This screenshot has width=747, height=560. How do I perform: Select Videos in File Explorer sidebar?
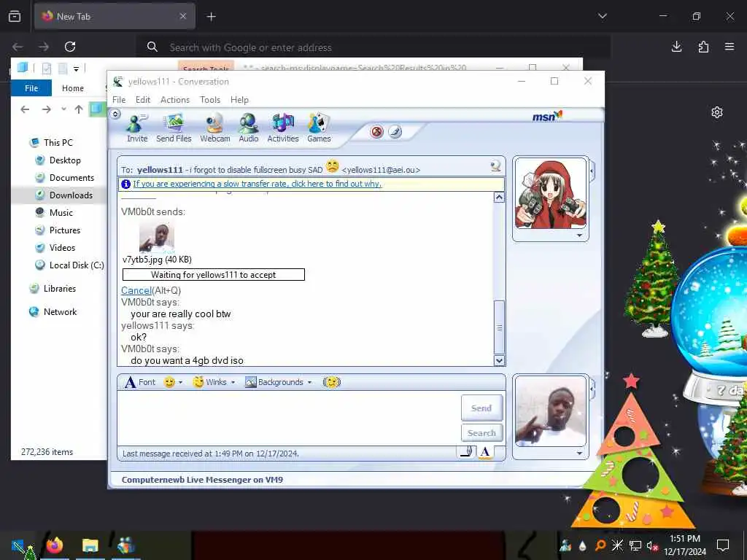pyautogui.click(x=62, y=248)
